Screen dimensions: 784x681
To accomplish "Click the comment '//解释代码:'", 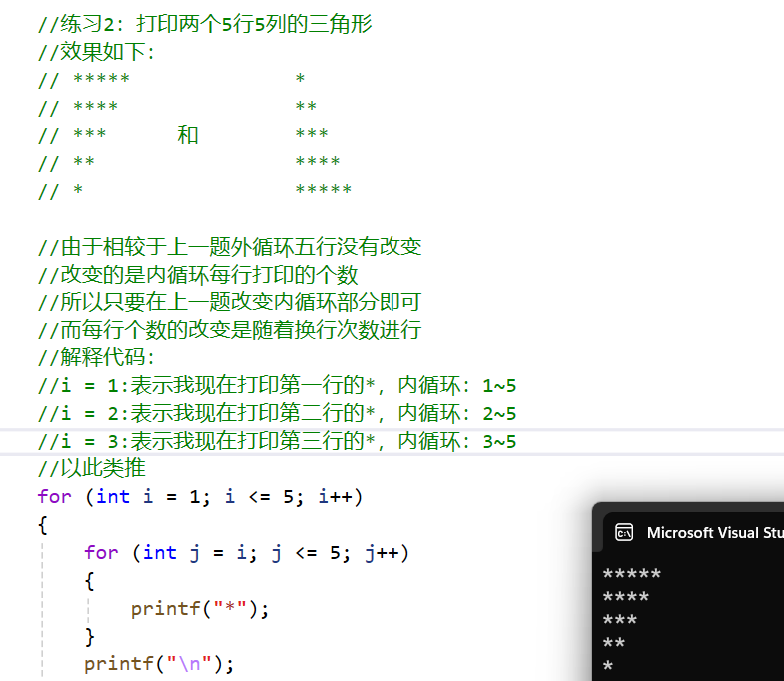I will tap(96, 357).
